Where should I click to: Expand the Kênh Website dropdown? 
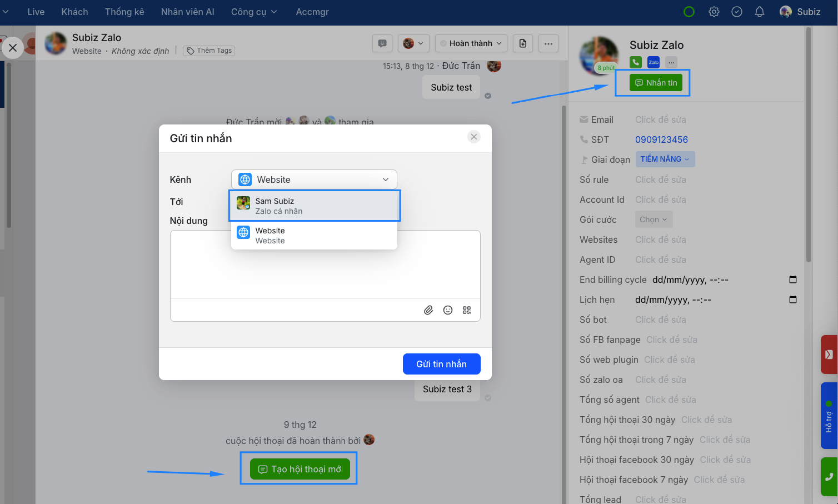click(314, 179)
